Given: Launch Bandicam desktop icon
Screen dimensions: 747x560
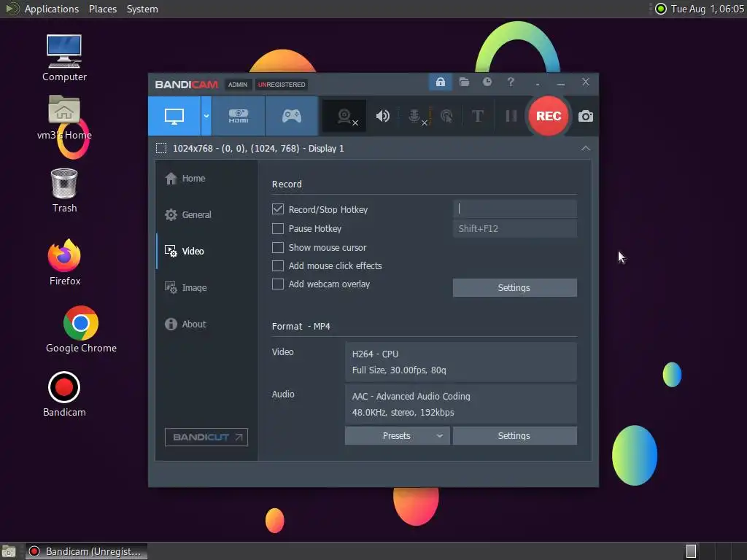Looking at the screenshot, I should (64, 394).
